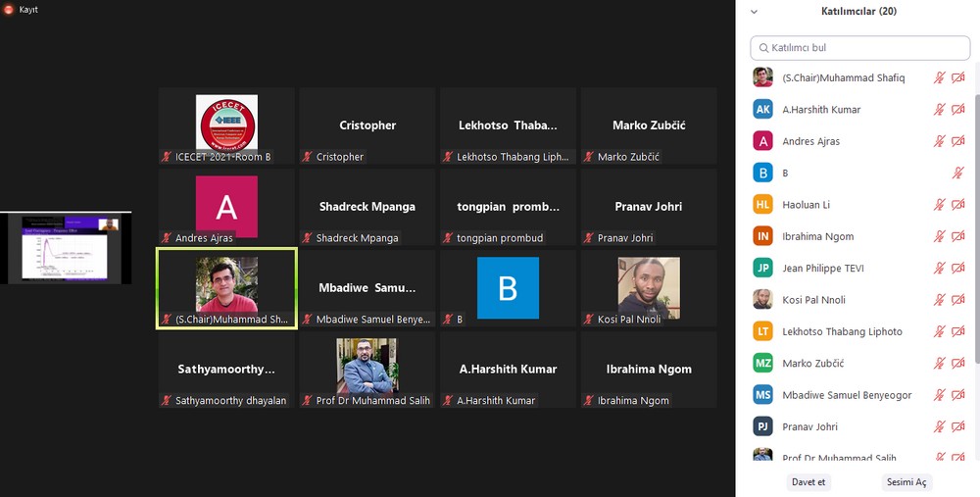The width and height of the screenshot is (980, 497).
Task: Toggle mute for Lekhotso Thabang Liphoto in list
Action: pos(939,331)
